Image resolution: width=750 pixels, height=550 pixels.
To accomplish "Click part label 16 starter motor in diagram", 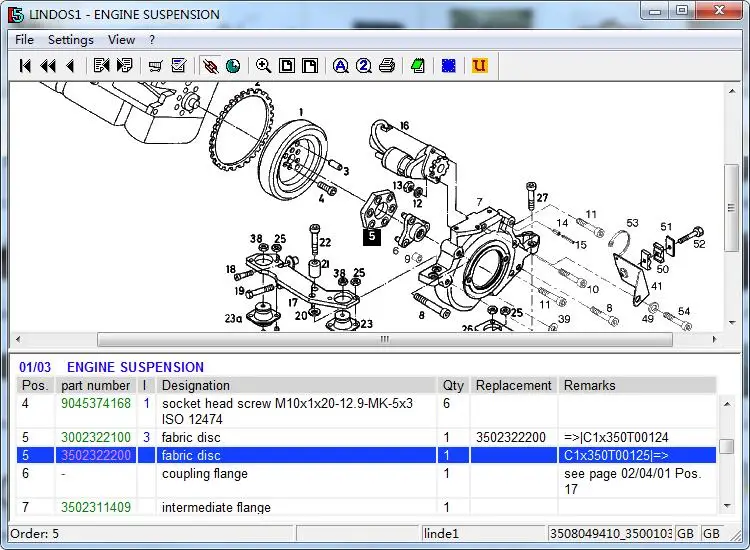I will tap(404, 126).
